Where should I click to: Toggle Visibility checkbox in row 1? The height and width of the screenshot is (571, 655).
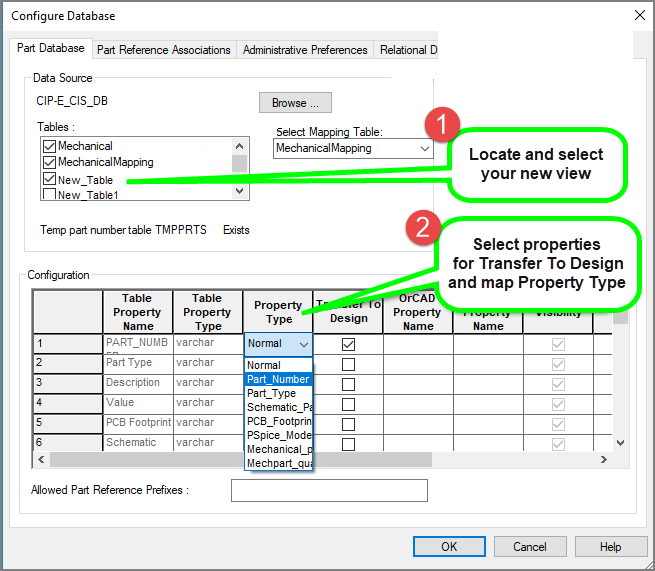558,344
